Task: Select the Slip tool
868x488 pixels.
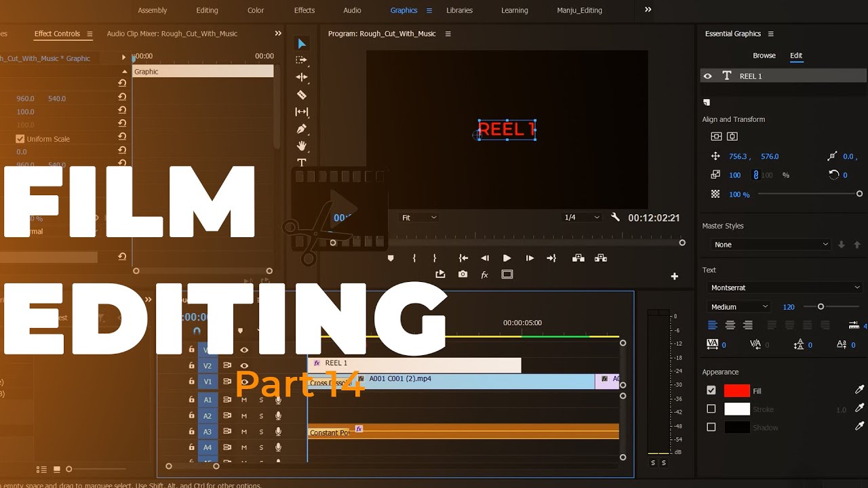Action: point(302,112)
